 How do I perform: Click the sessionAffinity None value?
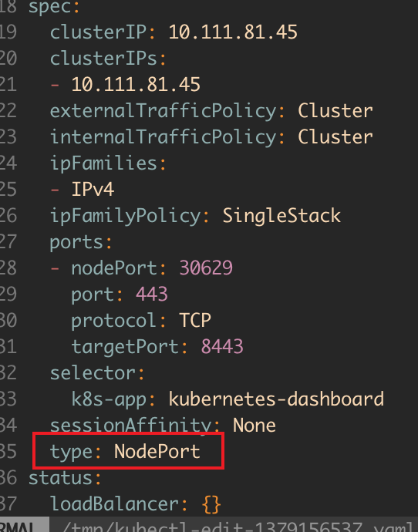click(x=255, y=426)
